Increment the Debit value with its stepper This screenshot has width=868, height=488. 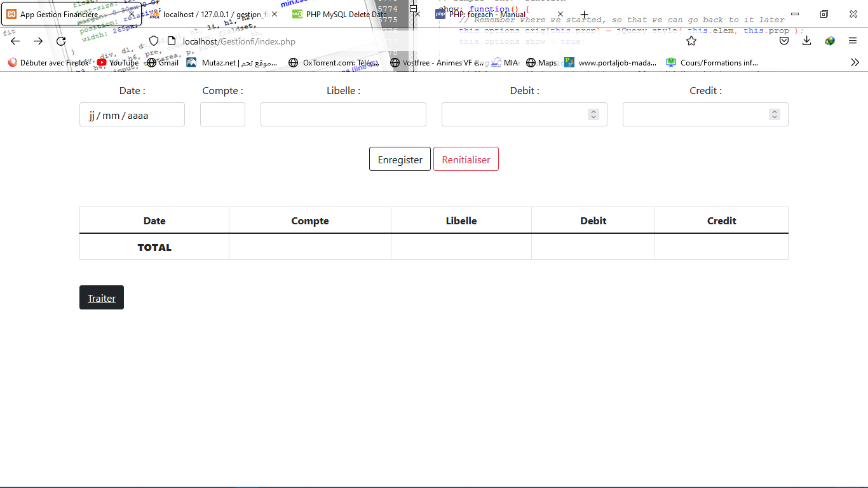[x=593, y=111]
